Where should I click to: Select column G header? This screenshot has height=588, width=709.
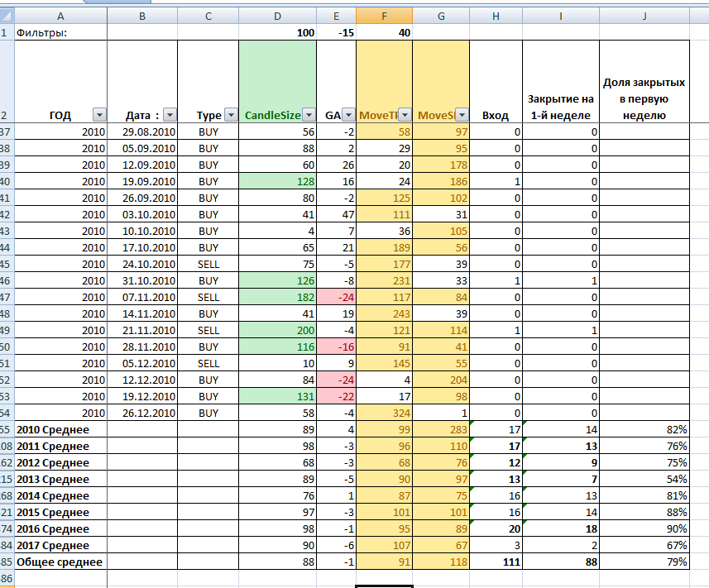[x=441, y=17]
